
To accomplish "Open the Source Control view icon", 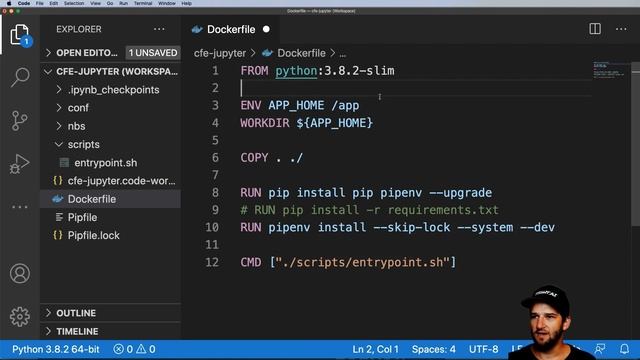I will [x=20, y=121].
